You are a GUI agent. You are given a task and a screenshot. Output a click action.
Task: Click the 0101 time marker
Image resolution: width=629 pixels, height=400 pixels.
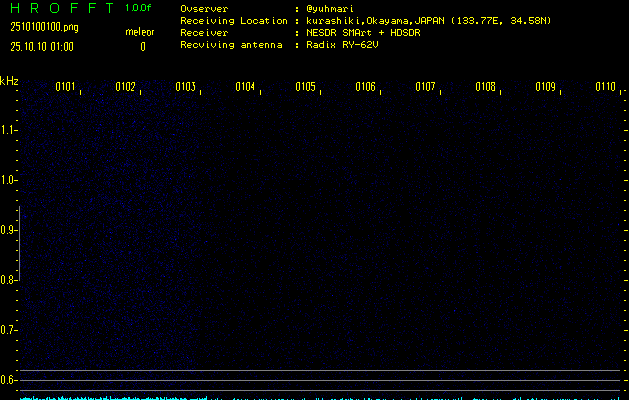click(65, 87)
